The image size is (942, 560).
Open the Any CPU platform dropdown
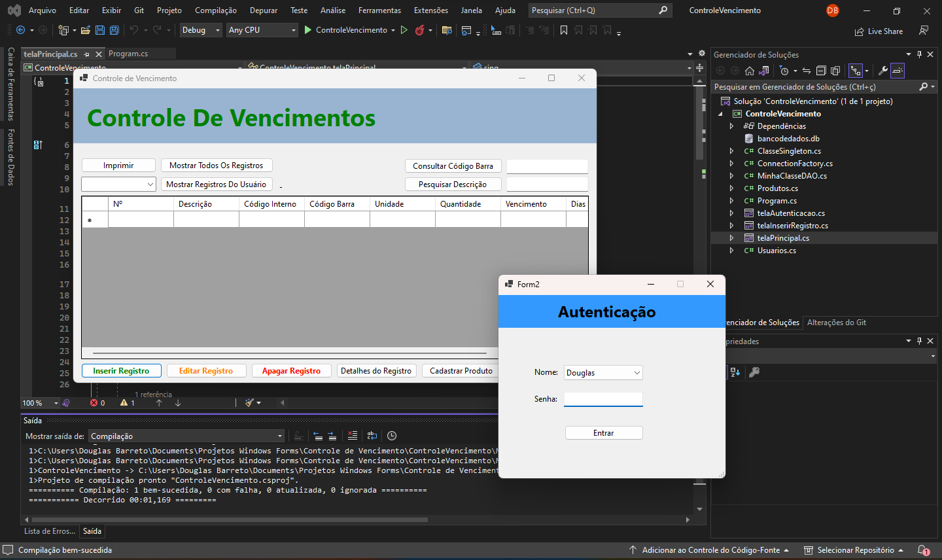pos(262,30)
